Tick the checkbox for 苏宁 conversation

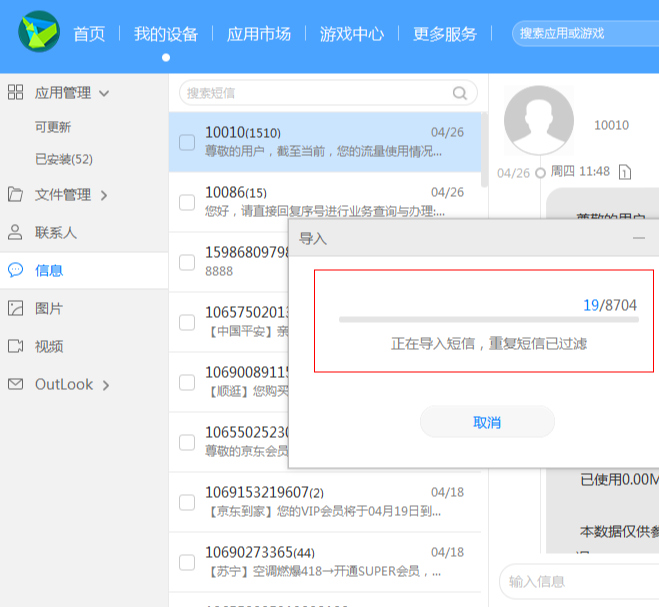pos(187,562)
